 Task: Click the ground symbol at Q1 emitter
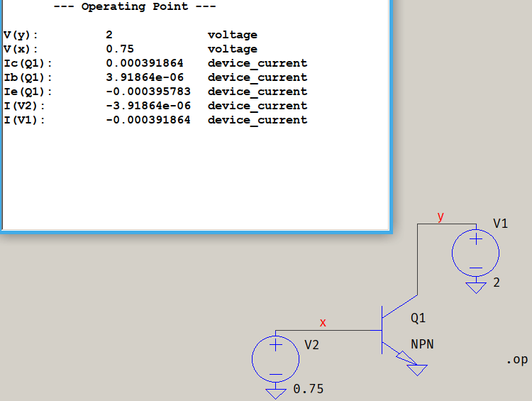(417, 370)
